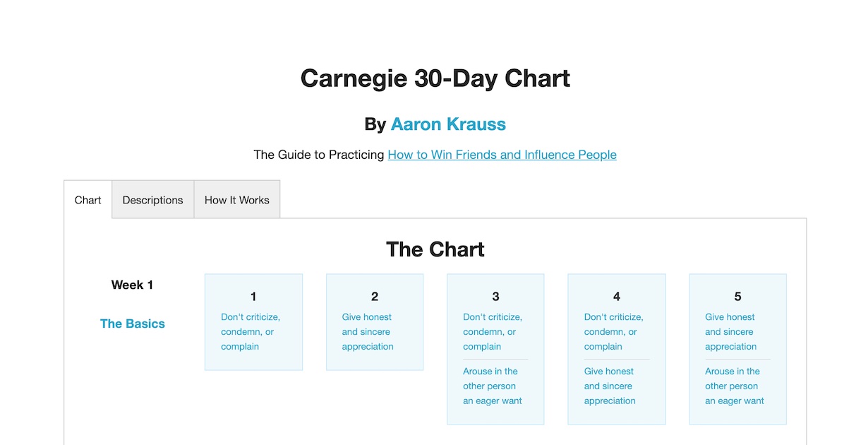
Task: Open How to Win Friends and Influence People link
Action: click(x=502, y=155)
